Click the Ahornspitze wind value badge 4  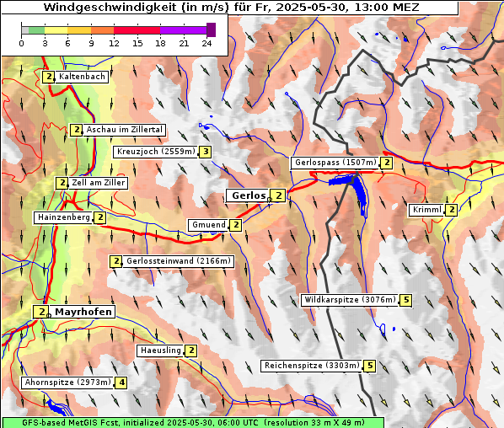tap(121, 383)
